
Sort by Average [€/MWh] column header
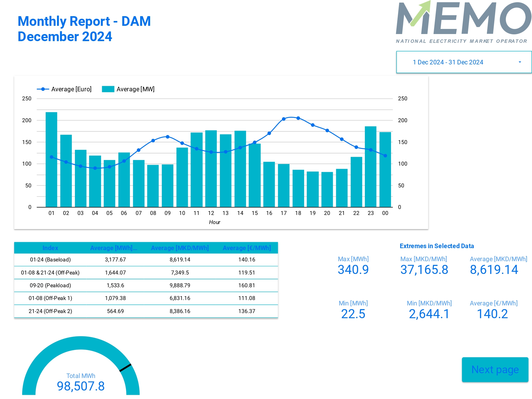click(247, 248)
